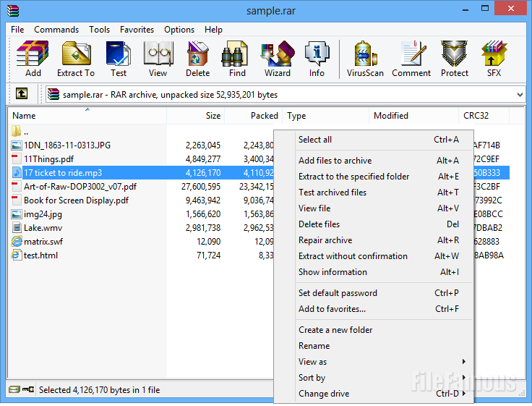Click the drive icon in status bar

(14, 389)
